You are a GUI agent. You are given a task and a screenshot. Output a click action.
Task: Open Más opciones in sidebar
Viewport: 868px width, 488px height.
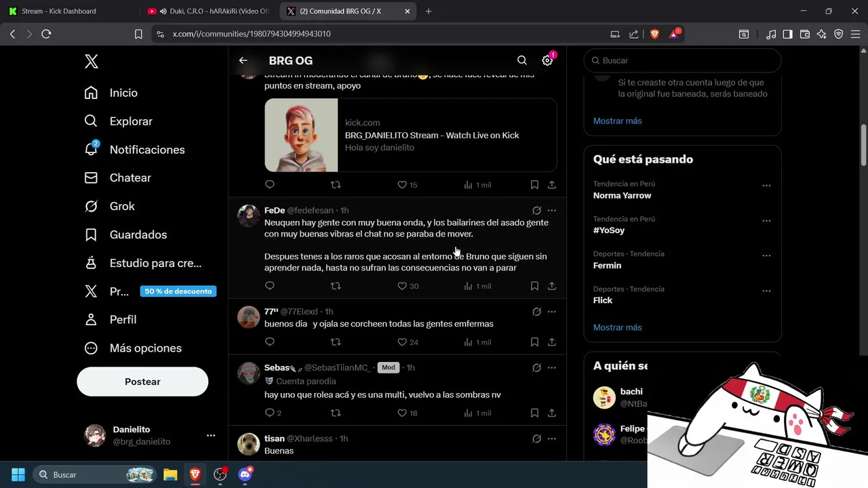click(x=133, y=348)
